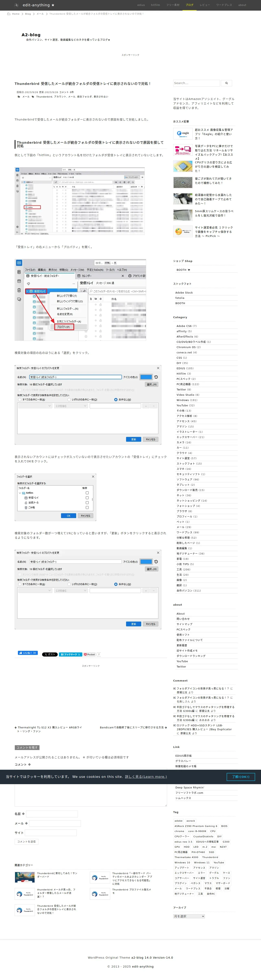Click 更新 button in the 19-folder dialog image

pyautogui.click(x=134, y=624)
